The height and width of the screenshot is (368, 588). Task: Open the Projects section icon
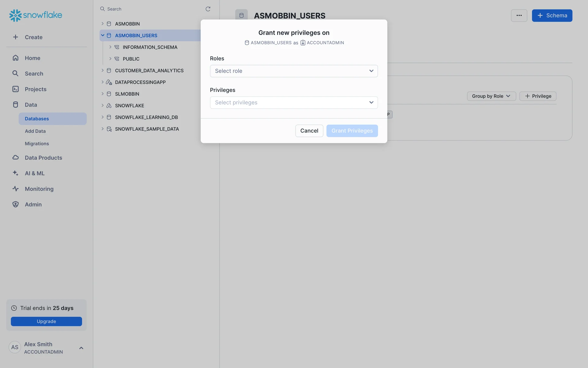pos(15,89)
